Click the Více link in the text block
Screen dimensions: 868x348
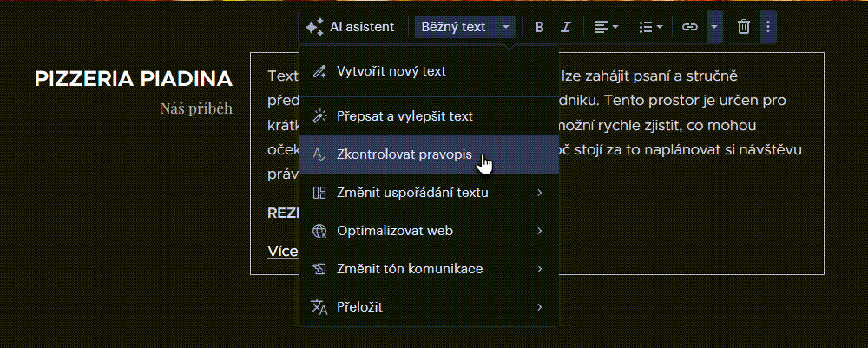tap(283, 252)
